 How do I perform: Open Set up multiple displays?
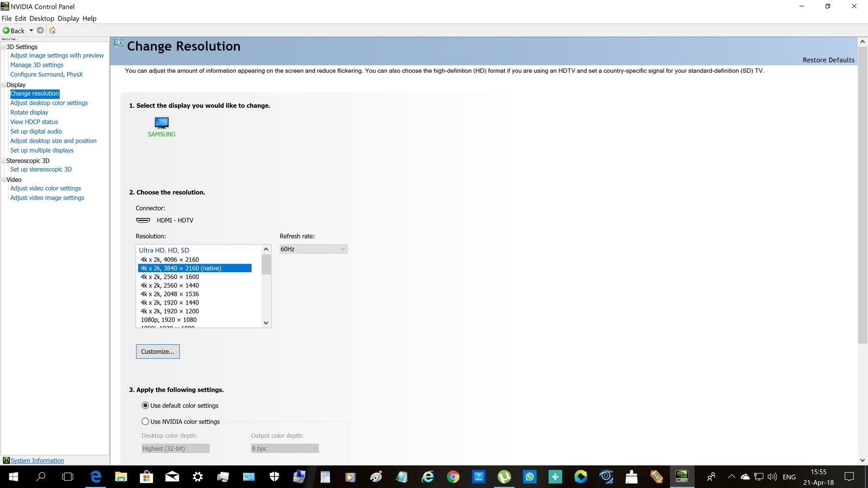coord(42,150)
